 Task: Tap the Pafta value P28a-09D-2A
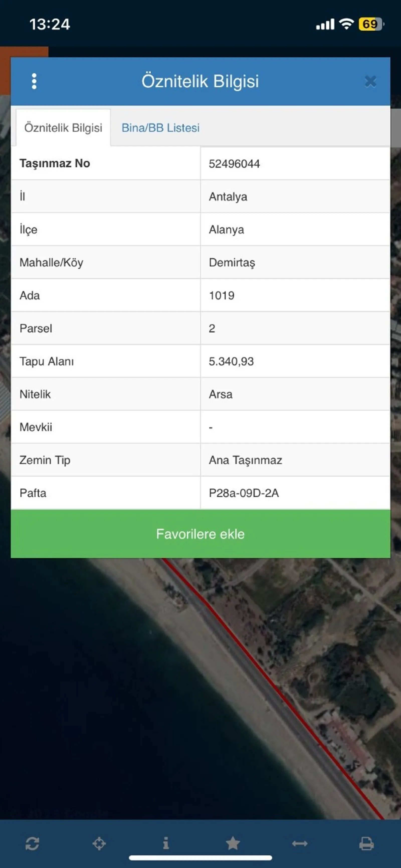point(244,493)
